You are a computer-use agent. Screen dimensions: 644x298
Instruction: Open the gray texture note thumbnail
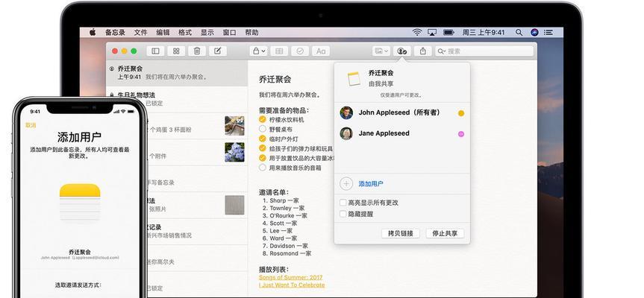pyautogui.click(x=234, y=205)
